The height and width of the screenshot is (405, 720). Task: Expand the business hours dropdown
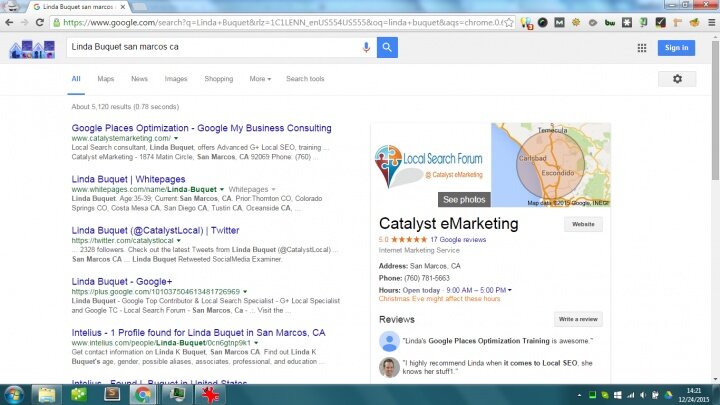[510, 290]
